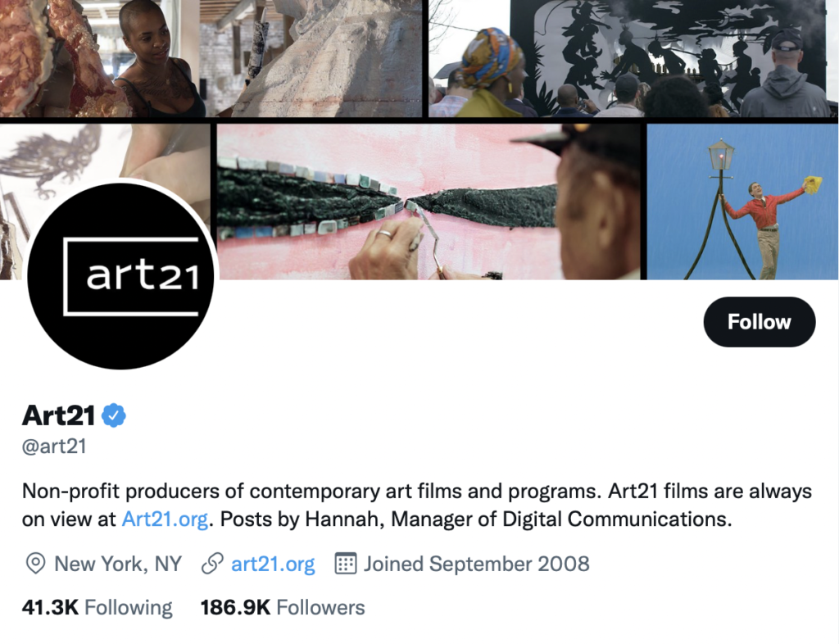
Task: Click the @art21 handle text
Action: point(54,446)
